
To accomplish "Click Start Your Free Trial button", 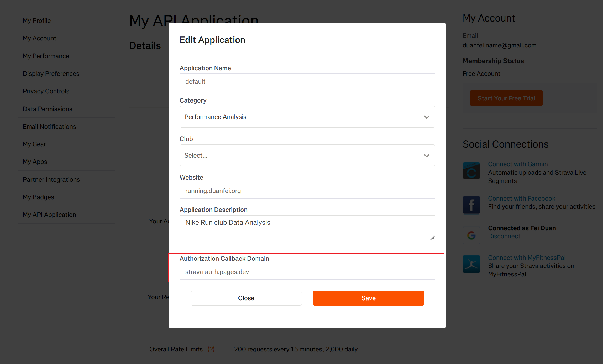I will click(x=506, y=98).
